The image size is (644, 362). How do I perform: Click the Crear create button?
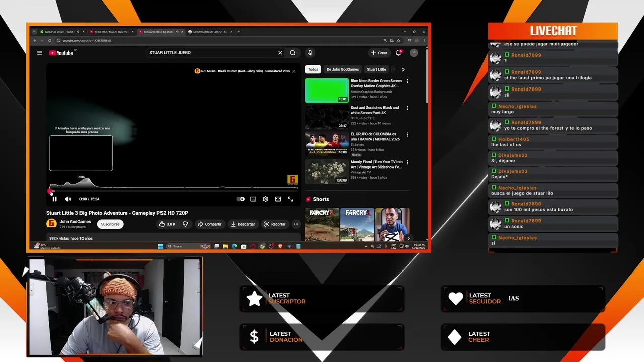coord(379,53)
